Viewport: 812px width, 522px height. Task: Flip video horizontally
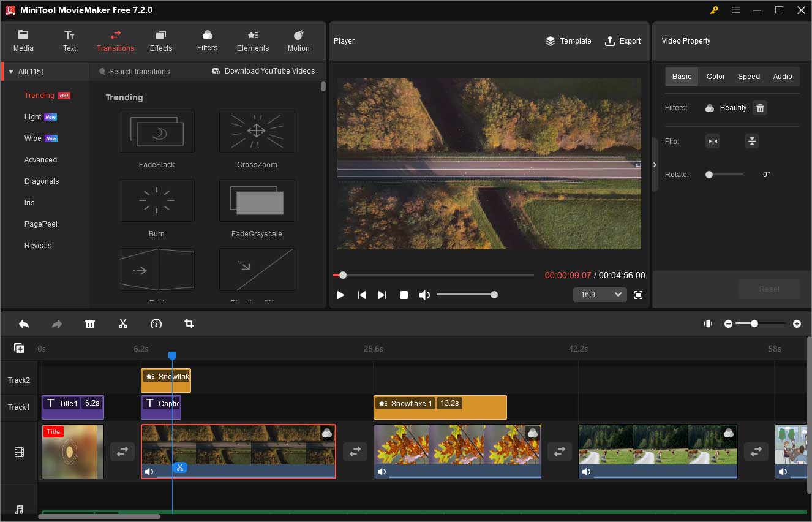(x=713, y=142)
